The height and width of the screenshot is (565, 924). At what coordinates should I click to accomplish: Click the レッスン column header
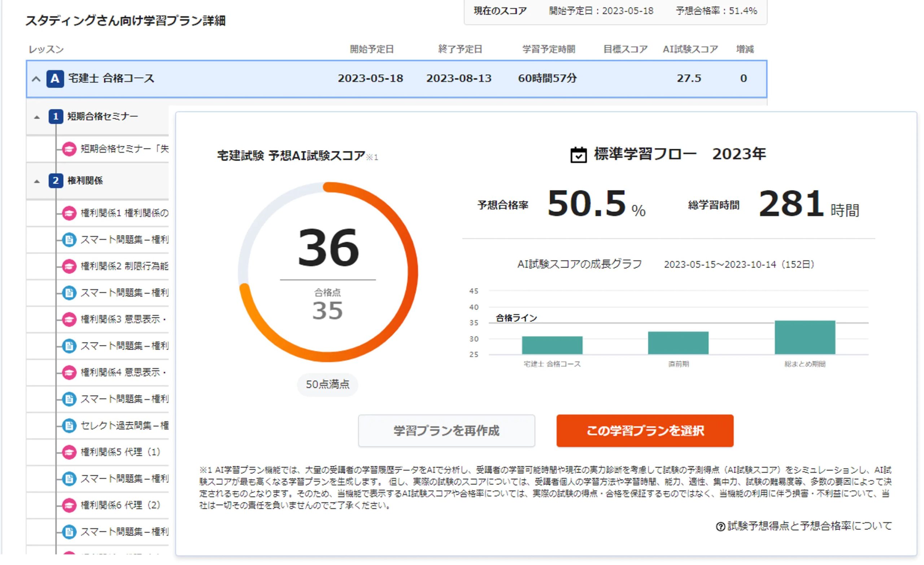(47, 49)
